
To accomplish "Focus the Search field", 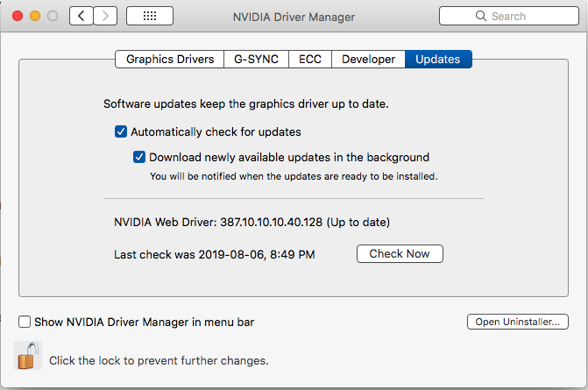I will pos(509,16).
